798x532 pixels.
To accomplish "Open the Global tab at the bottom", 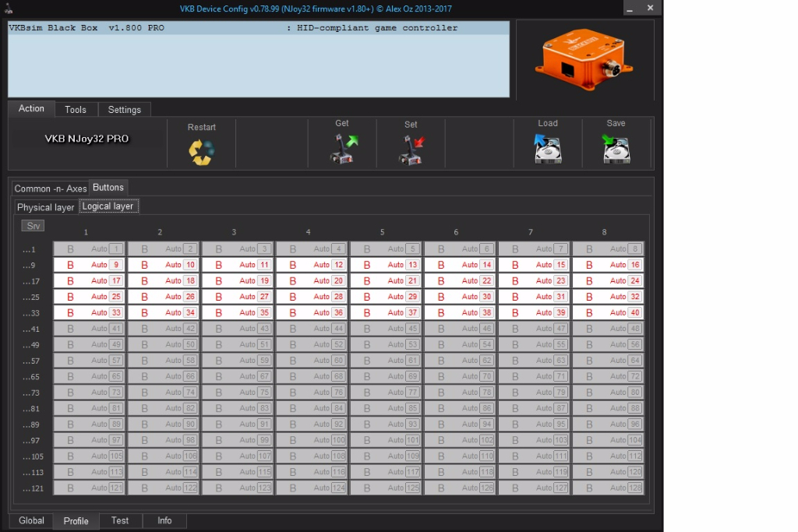I will (x=31, y=520).
